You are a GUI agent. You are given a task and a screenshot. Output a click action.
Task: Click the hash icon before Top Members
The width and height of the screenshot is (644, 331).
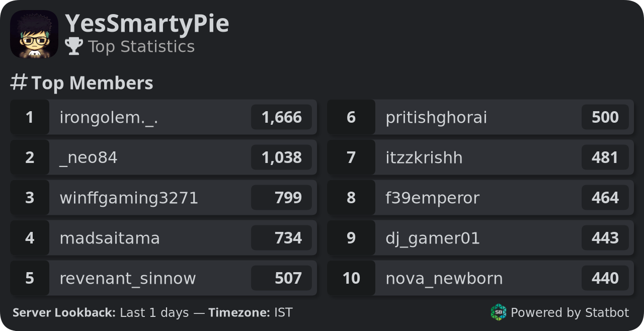point(19,82)
